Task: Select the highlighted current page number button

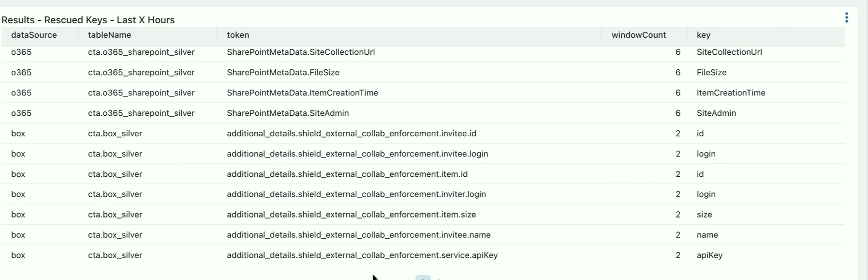Action: tap(423, 278)
